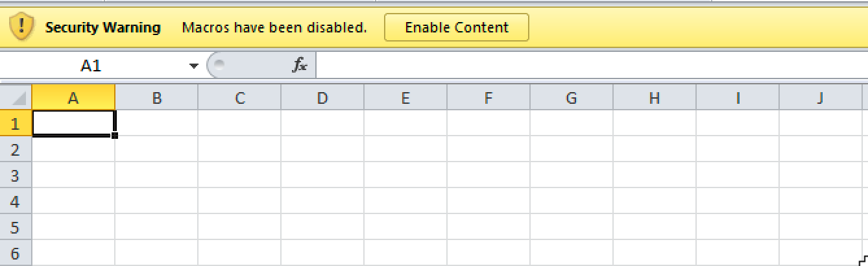Select cell C2 in the grid
This screenshot has width=868, height=266.
click(x=239, y=149)
